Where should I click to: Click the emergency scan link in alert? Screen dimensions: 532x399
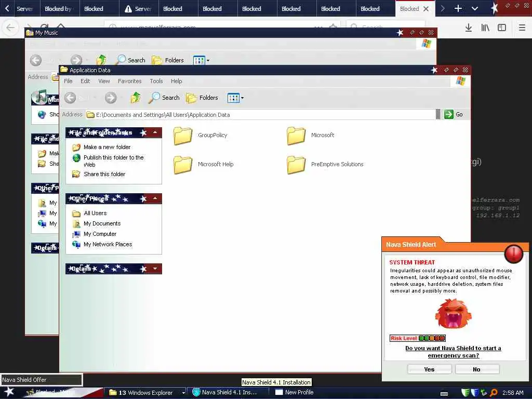pos(453,352)
